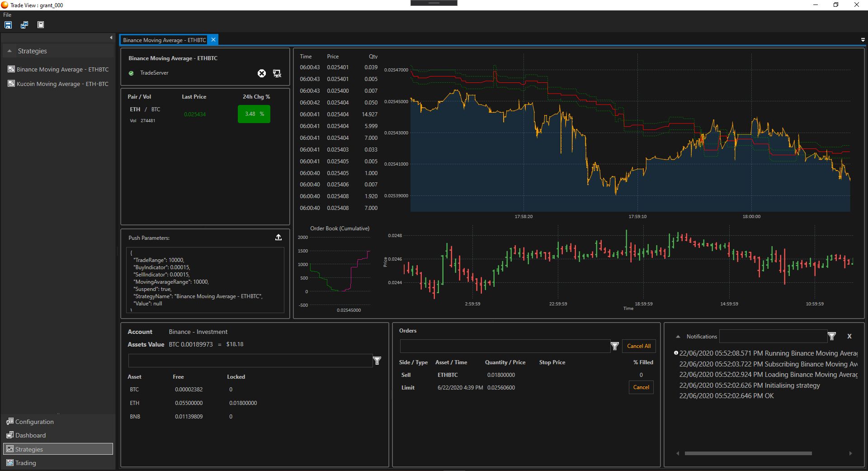Click the candlestick price chart
The image size is (868, 471).
(x=627, y=265)
